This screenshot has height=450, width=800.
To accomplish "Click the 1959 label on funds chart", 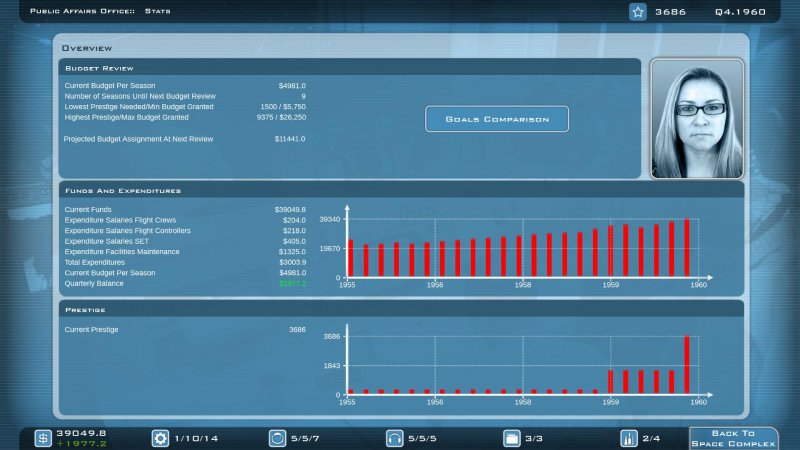I will (611, 285).
